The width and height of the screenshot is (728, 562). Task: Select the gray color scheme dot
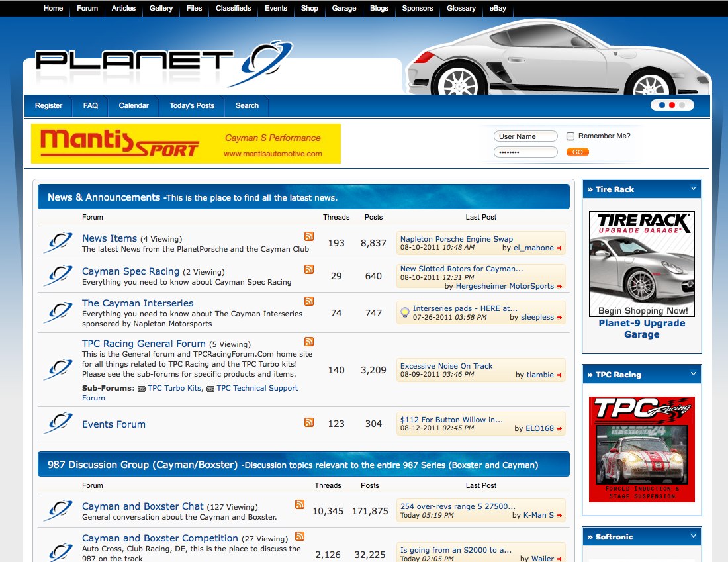click(x=682, y=105)
